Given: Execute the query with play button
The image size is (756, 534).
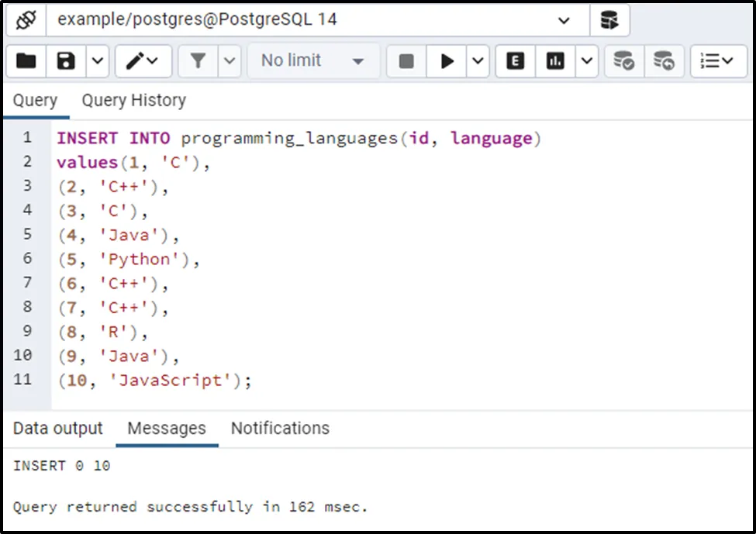Looking at the screenshot, I should 447,61.
